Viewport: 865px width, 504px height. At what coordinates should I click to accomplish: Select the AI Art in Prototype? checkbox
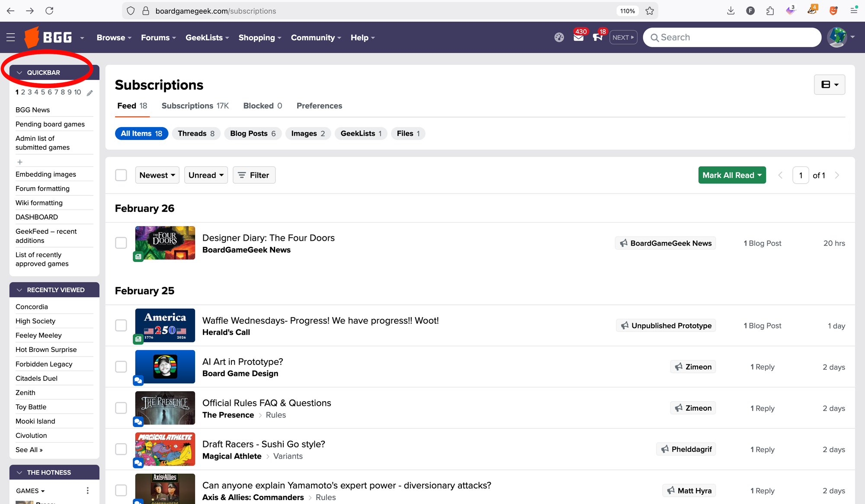[121, 367]
